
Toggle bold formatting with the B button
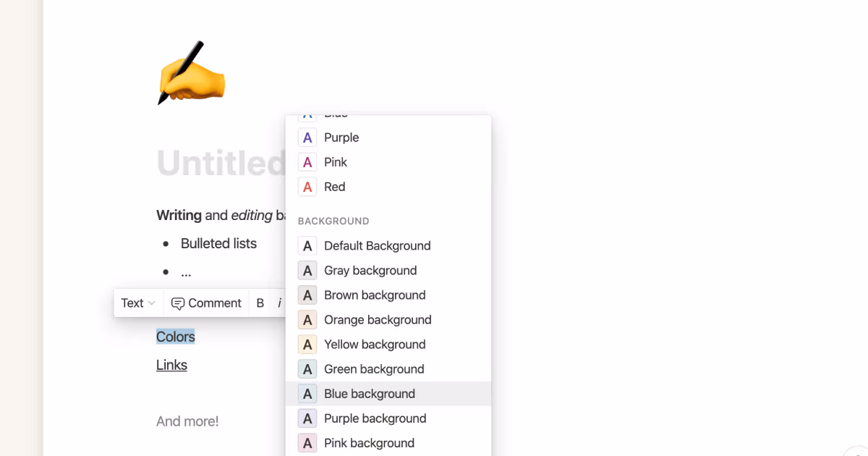(260, 303)
